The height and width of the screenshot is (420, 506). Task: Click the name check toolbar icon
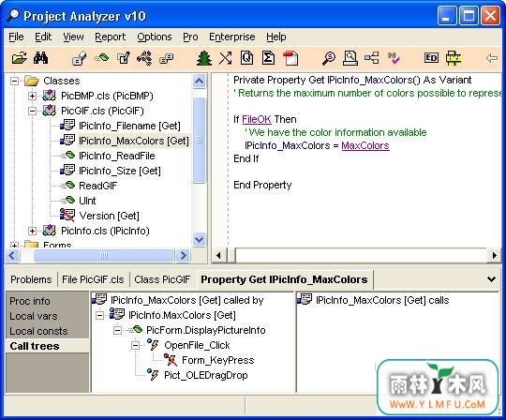[x=394, y=58]
